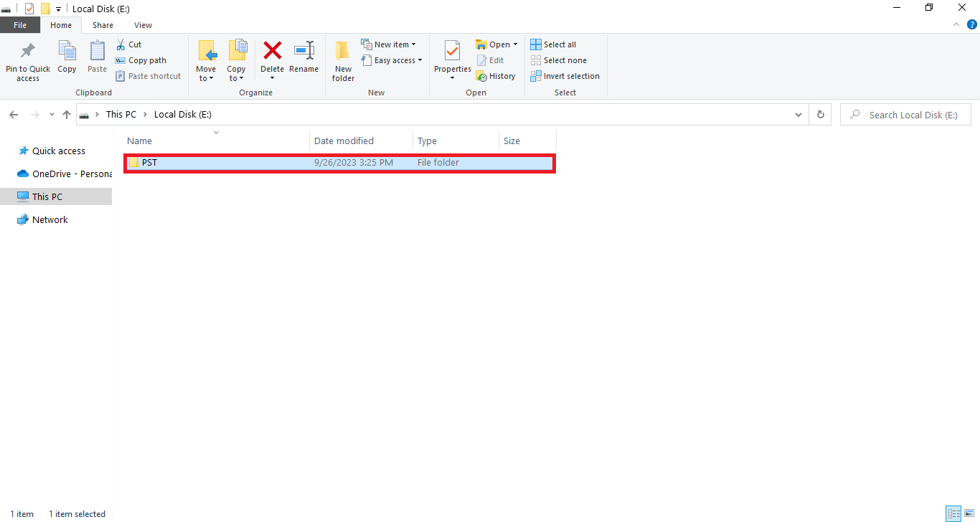Click Invert selection in Select group
The width and height of the screenshot is (980, 522).
(565, 76)
